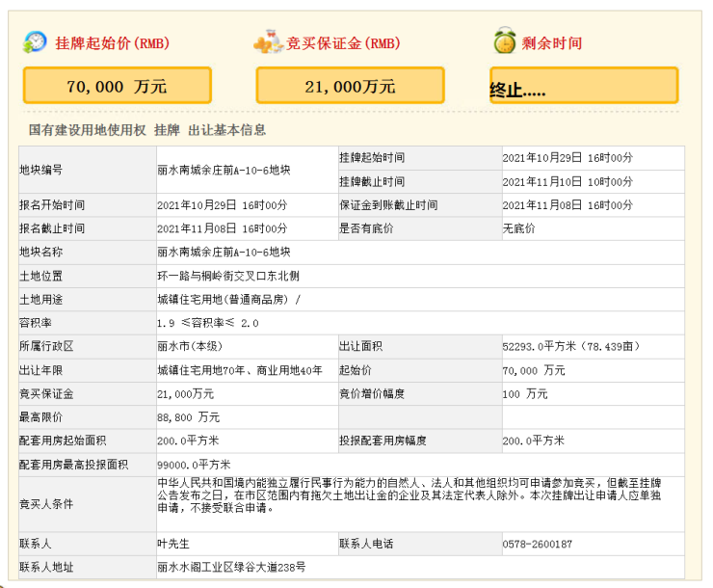
Task: Click the 国有建设用地使用权 section heading
Action: pos(87,130)
